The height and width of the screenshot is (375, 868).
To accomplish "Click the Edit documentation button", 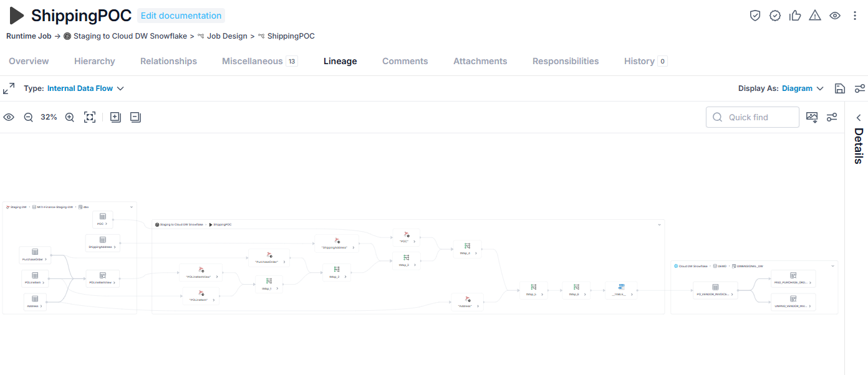I will [181, 16].
